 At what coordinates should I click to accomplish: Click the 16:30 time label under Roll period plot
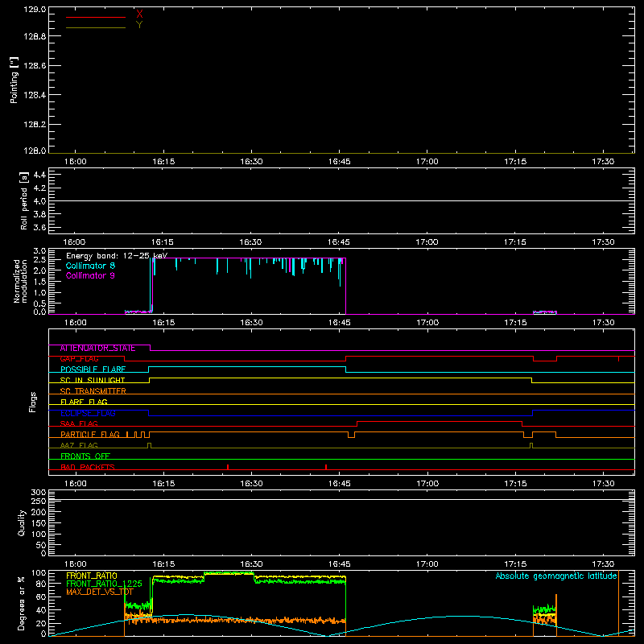tap(251, 242)
